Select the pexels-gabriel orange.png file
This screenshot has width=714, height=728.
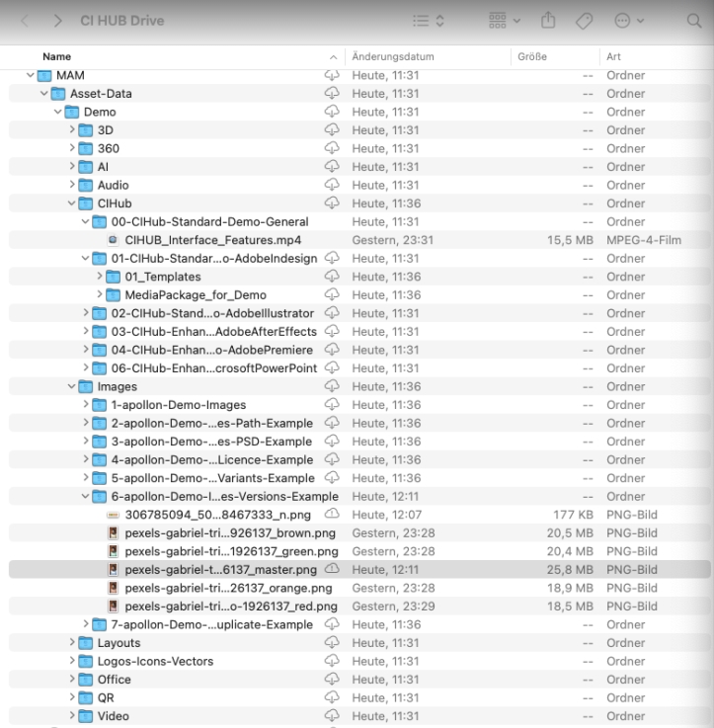point(228,588)
